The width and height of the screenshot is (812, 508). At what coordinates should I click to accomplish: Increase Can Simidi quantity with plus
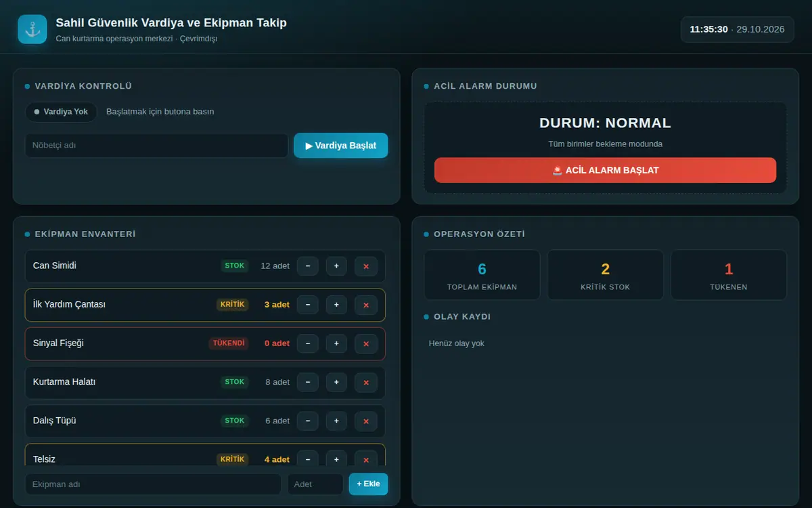336,266
